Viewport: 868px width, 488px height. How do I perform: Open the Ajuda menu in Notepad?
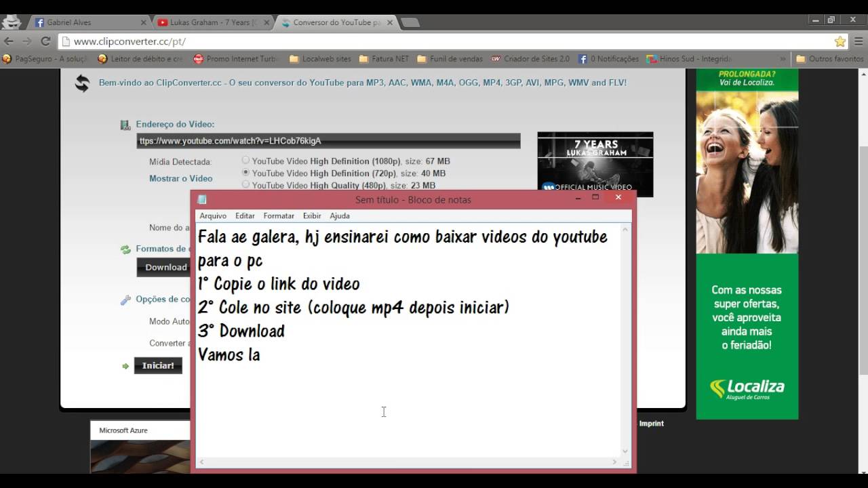coord(340,216)
